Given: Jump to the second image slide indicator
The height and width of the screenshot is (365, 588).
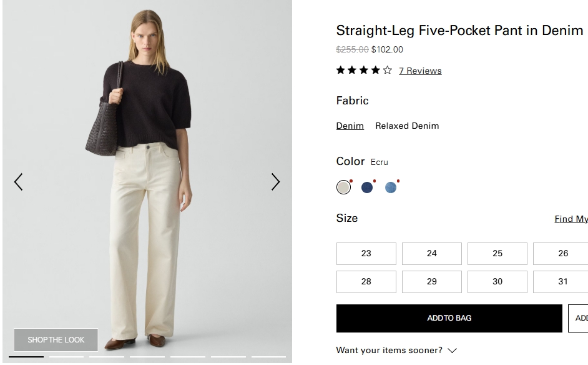Looking at the screenshot, I should coord(66,357).
